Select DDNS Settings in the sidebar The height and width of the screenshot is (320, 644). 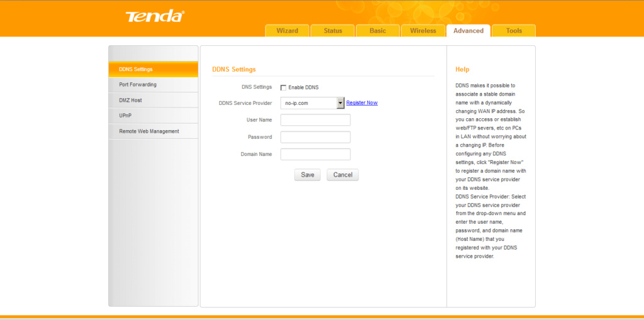tap(153, 69)
